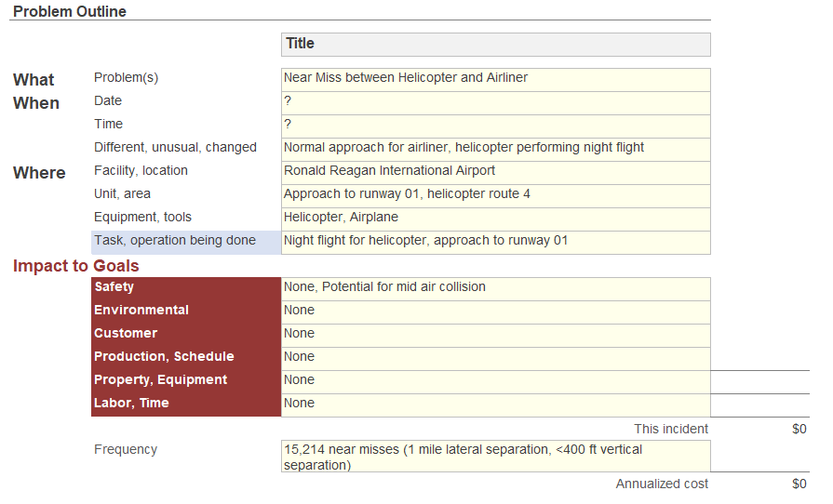Click the empty Title field

(x=495, y=45)
